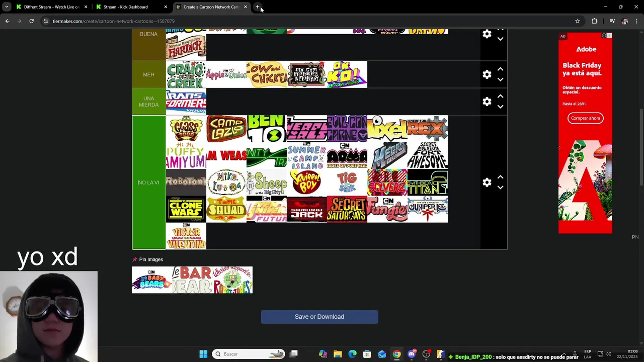The image size is (644, 362).
Task: Click Comprar ahora in the Adobe ad
Action: tap(585, 118)
